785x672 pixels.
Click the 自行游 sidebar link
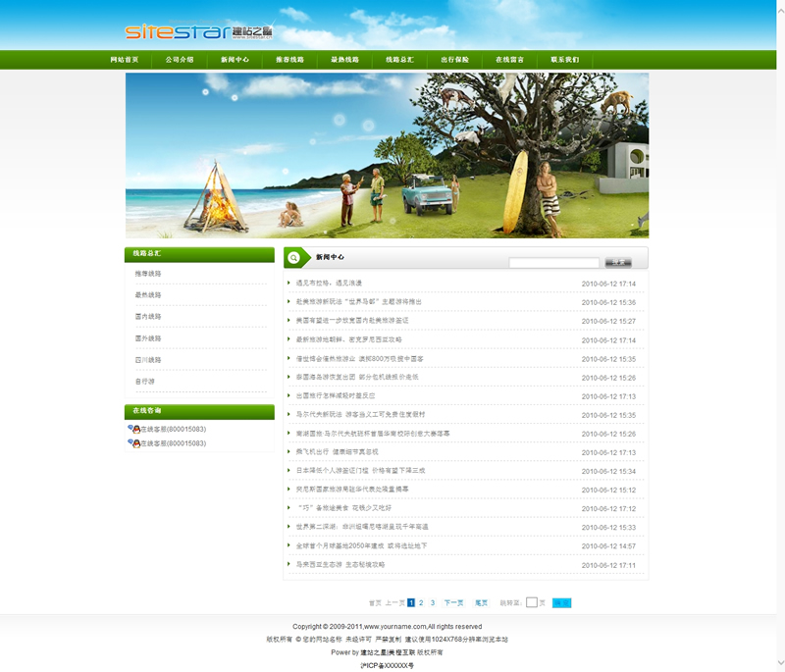[x=144, y=382]
